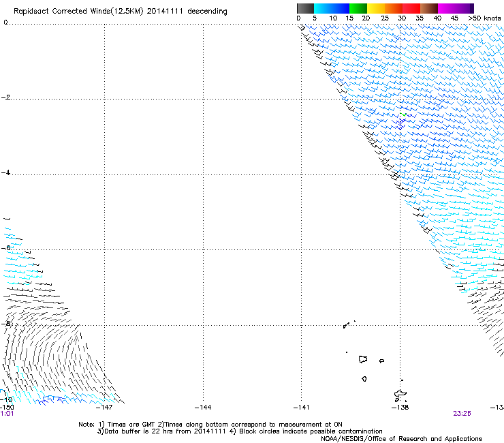
Task: Click the red 30-35 knots legend segment
Action: (411, 8)
